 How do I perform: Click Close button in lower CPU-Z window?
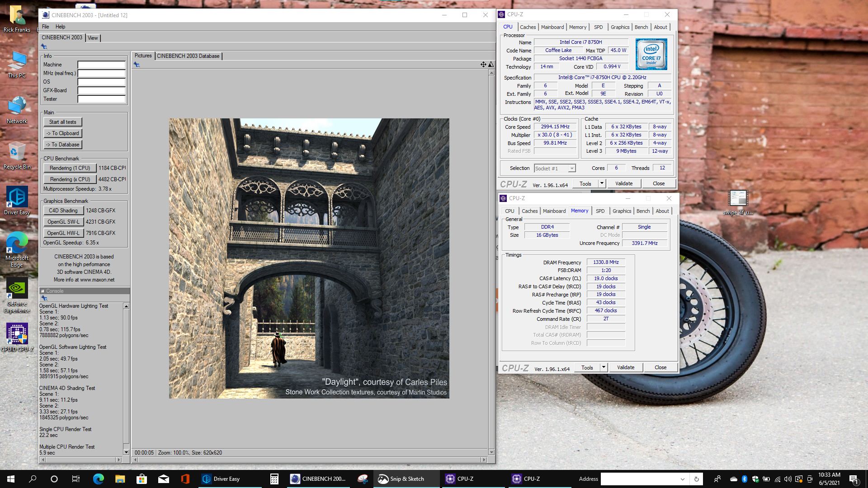660,367
